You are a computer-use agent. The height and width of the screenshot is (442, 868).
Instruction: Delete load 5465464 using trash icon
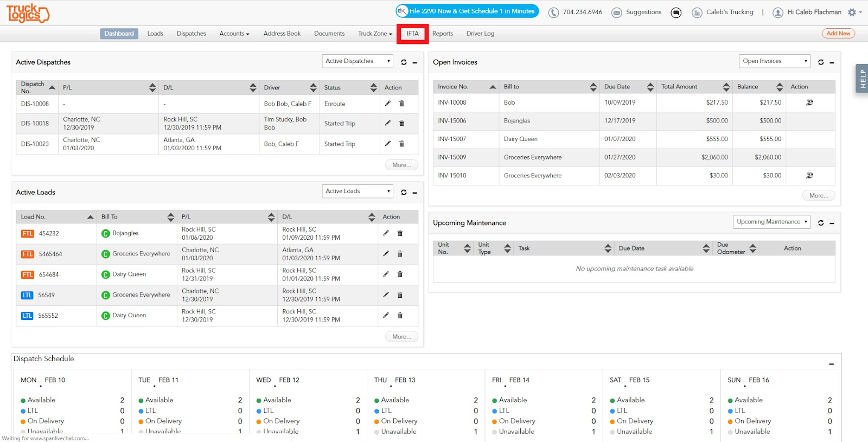tap(400, 253)
